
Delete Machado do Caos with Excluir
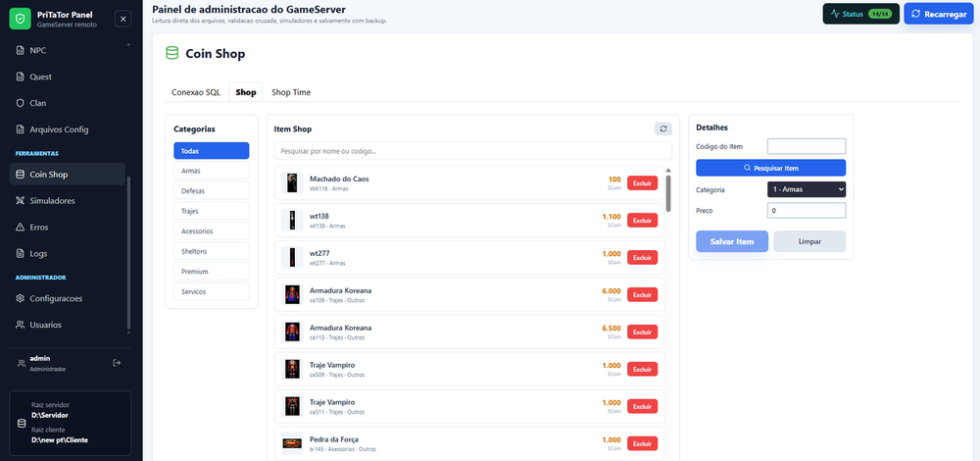[x=642, y=183]
